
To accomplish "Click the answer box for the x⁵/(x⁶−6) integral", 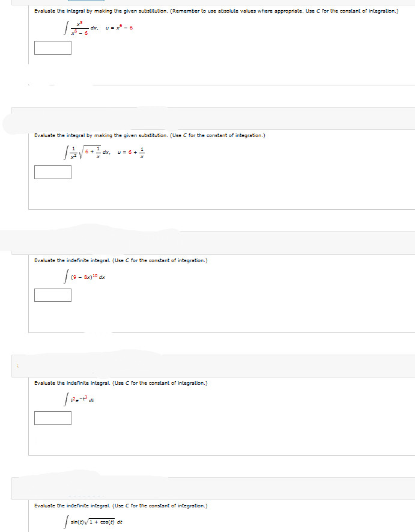I will 52,47.
